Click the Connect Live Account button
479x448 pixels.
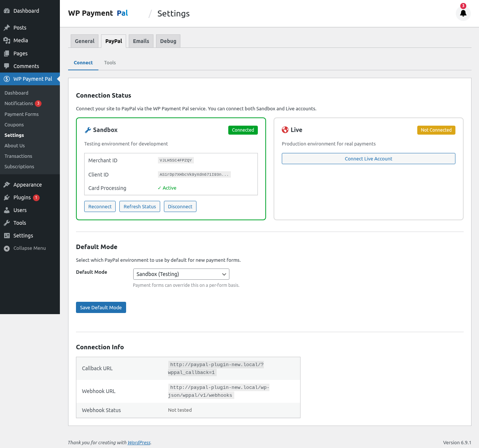point(368,159)
